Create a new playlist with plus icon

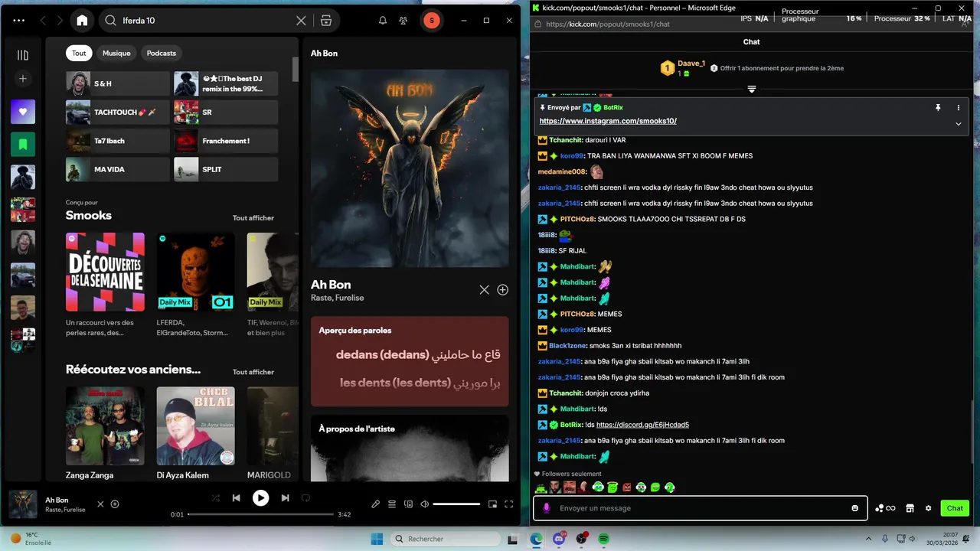pyautogui.click(x=23, y=79)
